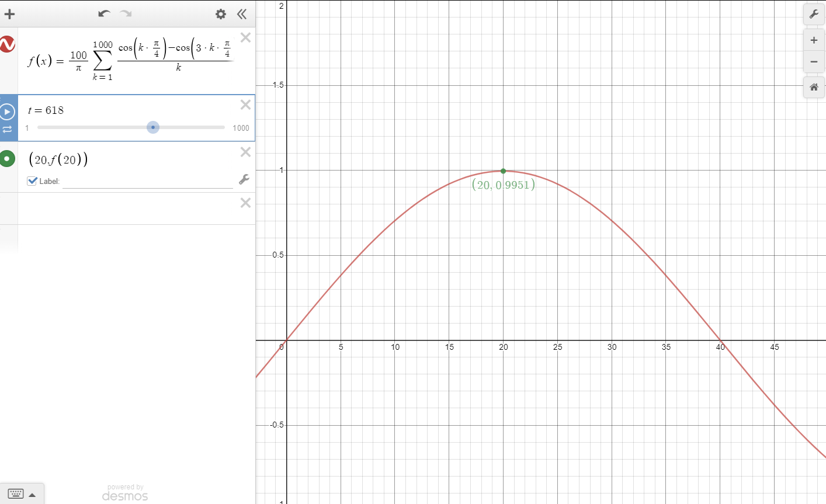Reset graph to default home view
The width and height of the screenshot is (826, 504).
[814, 88]
